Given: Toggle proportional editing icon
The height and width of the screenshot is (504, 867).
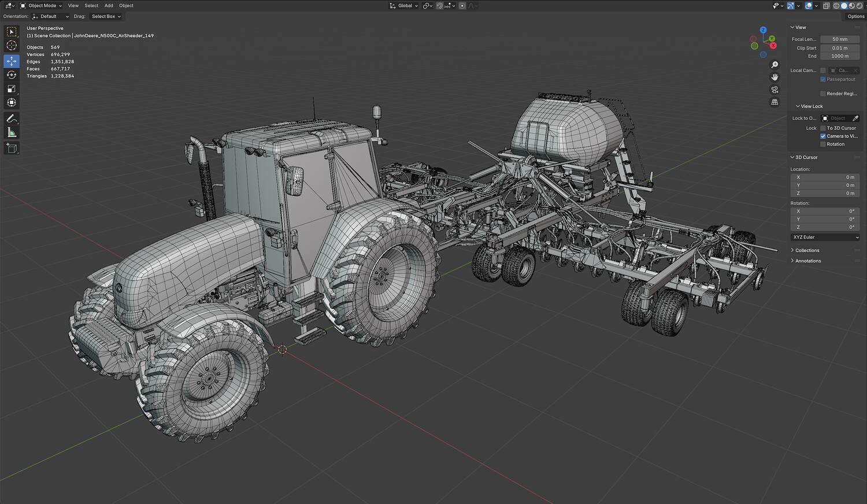Looking at the screenshot, I should point(462,6).
